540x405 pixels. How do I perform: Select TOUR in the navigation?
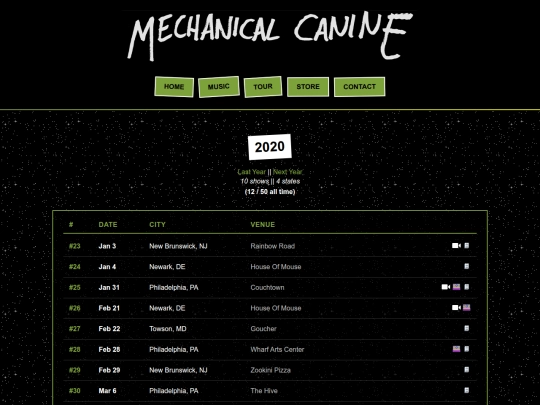point(263,87)
